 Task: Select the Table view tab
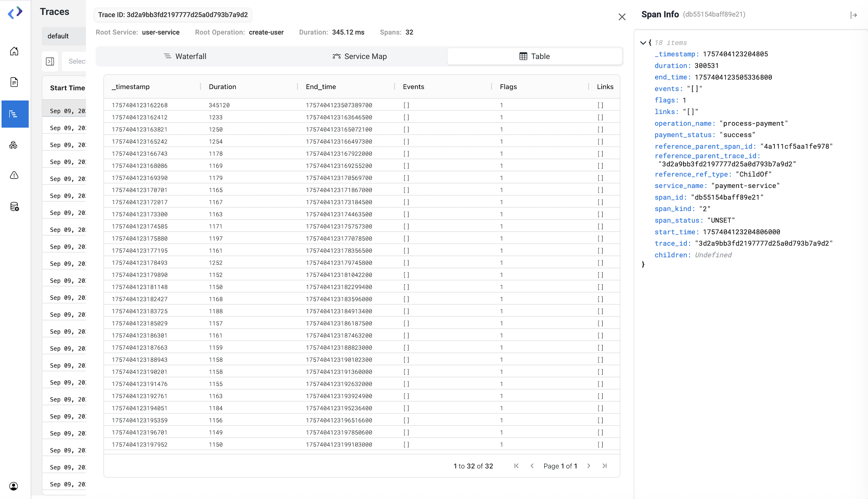click(534, 56)
